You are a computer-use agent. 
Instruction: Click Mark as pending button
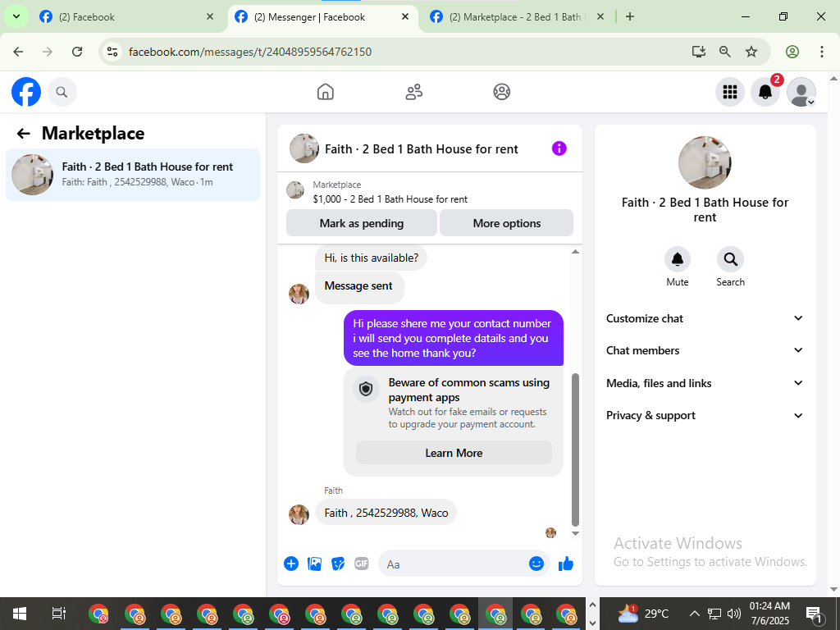coord(362,223)
